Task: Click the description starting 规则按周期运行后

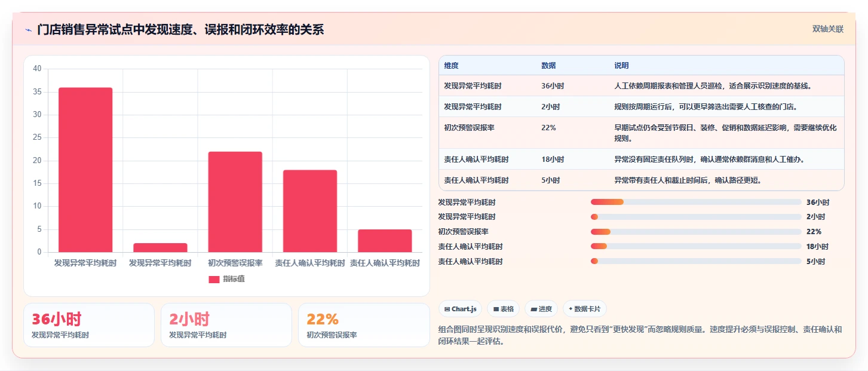Action: point(706,107)
